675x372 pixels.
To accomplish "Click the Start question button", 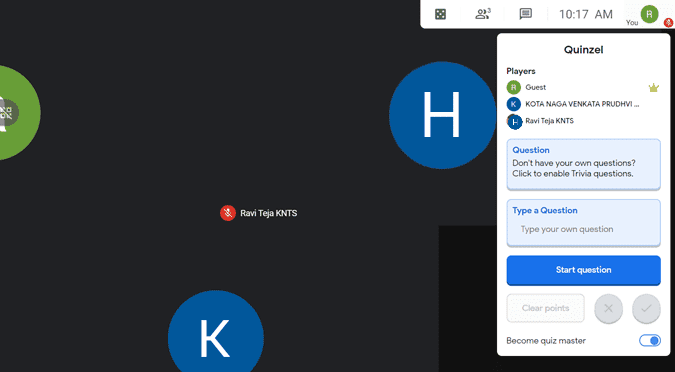I will (583, 270).
